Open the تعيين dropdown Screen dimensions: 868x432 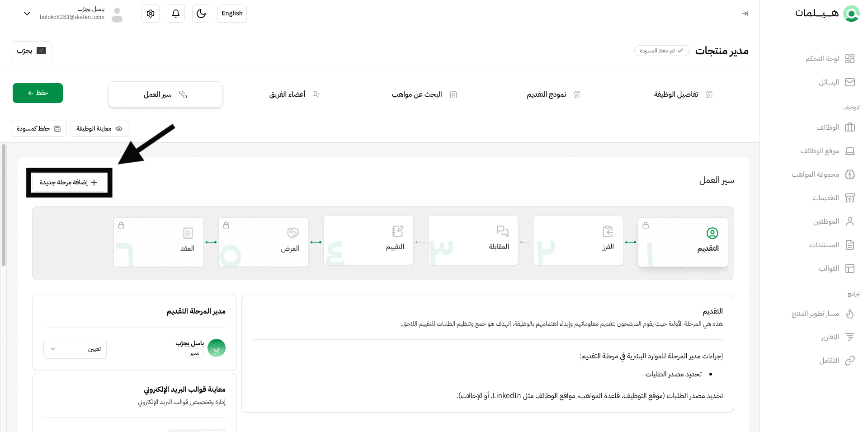click(x=75, y=349)
